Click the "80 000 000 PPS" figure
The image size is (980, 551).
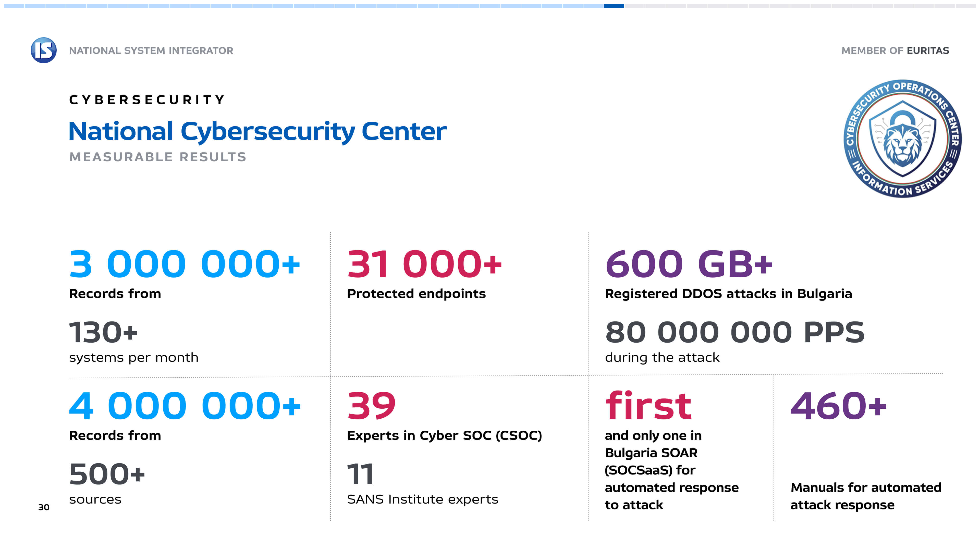(x=735, y=332)
